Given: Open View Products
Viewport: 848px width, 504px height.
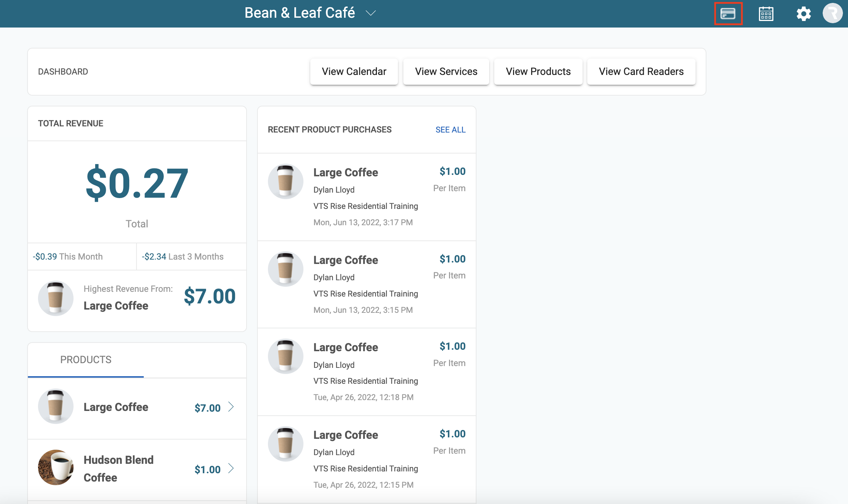Looking at the screenshot, I should pos(538,72).
